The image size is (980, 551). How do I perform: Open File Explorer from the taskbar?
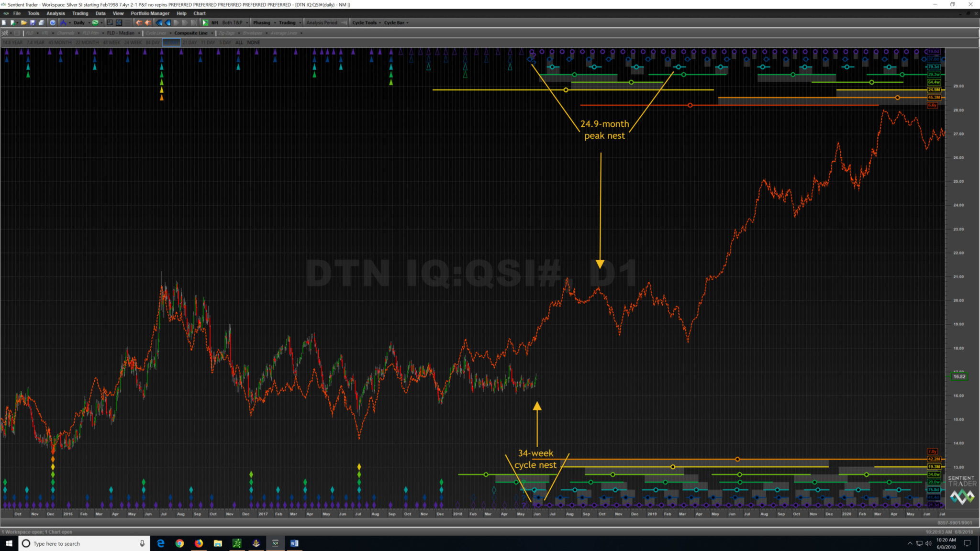click(x=218, y=543)
